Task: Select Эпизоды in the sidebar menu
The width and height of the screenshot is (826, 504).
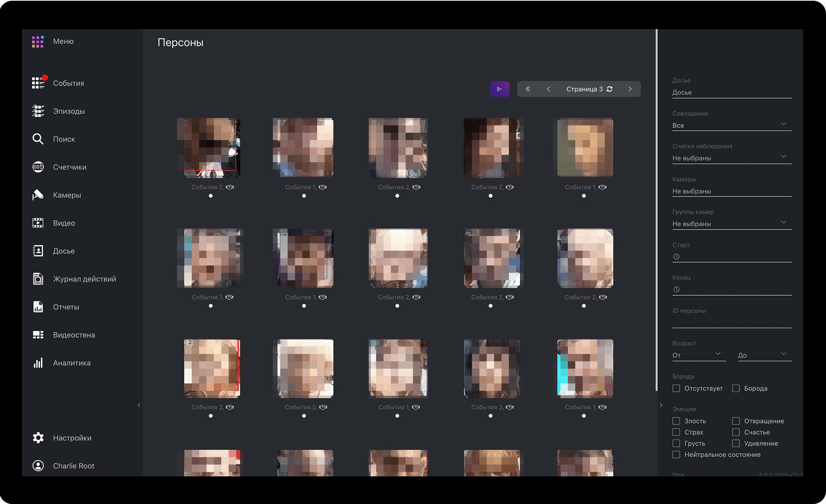Action: click(x=69, y=111)
